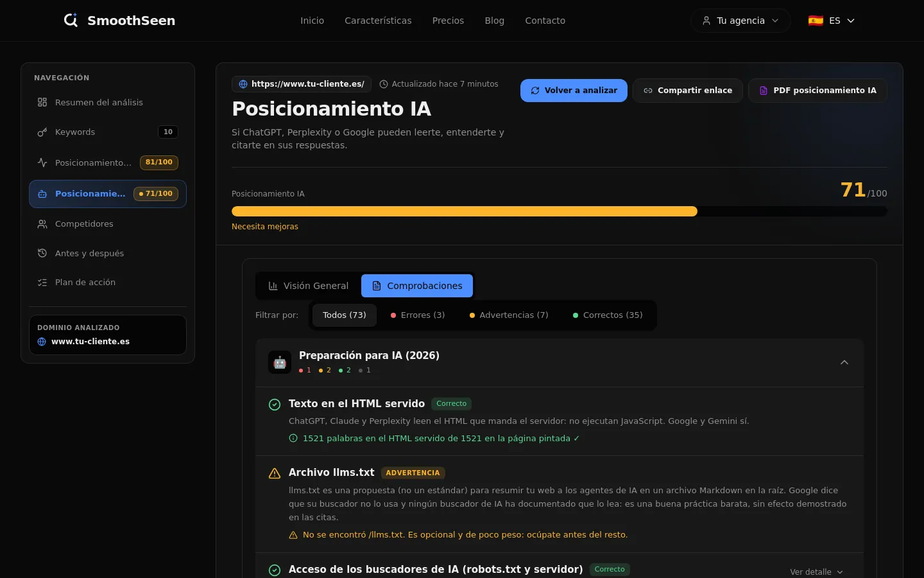This screenshot has width=924, height=578.
Task: Click the robot emoji in the Preparación para IA header
Action: click(280, 362)
